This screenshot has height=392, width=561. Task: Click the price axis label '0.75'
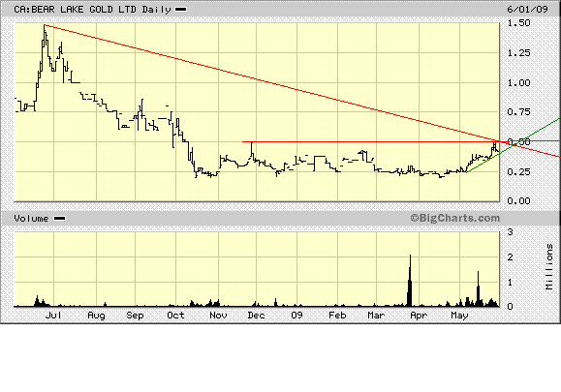point(518,112)
